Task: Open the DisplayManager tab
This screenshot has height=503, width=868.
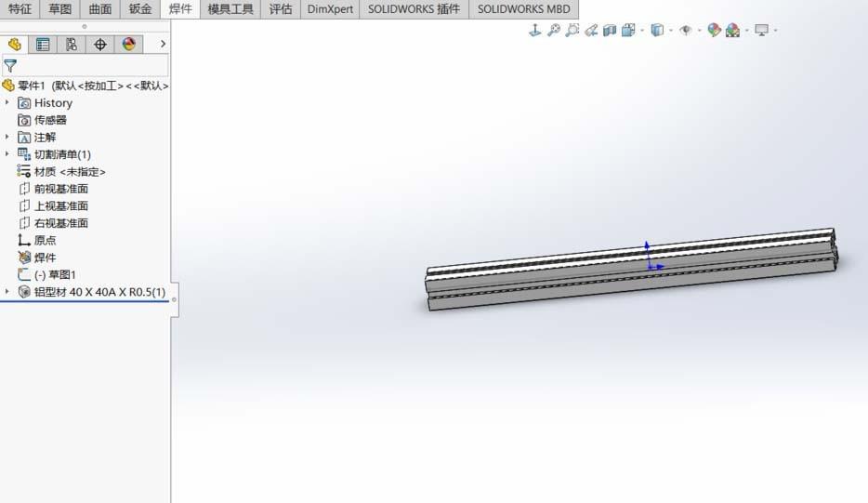Action: (129, 45)
